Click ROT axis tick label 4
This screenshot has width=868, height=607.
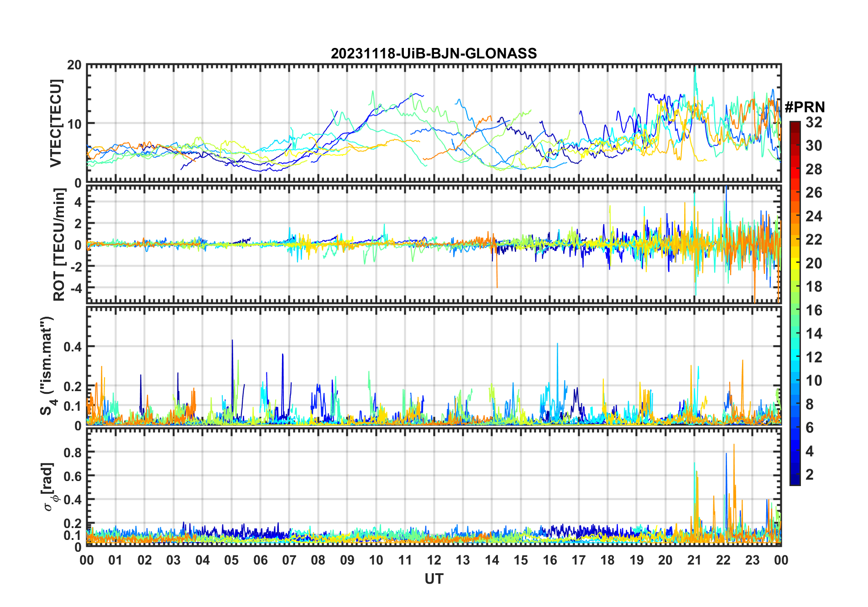tap(78, 202)
